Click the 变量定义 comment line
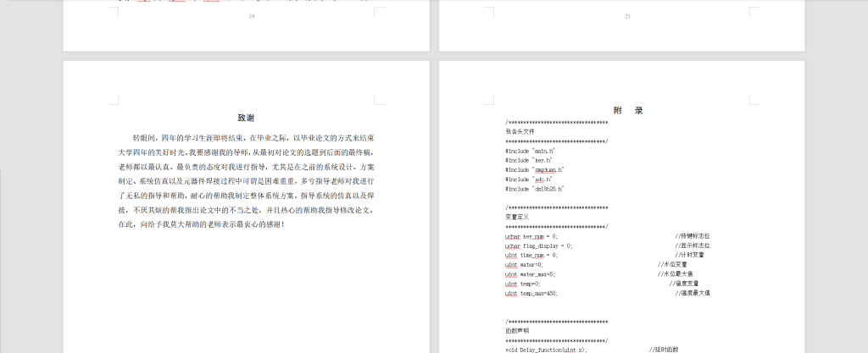868x353 pixels. pos(517,217)
